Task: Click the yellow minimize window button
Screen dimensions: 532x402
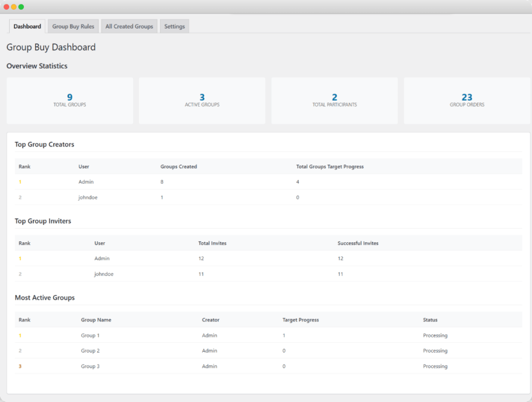Action: tap(14, 7)
